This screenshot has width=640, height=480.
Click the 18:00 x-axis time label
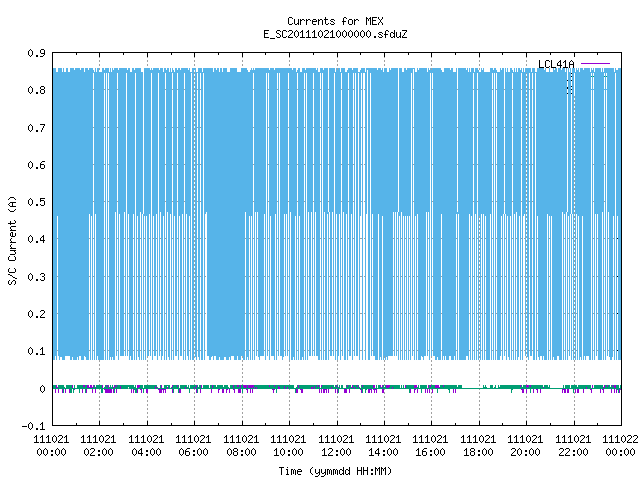tap(478, 452)
